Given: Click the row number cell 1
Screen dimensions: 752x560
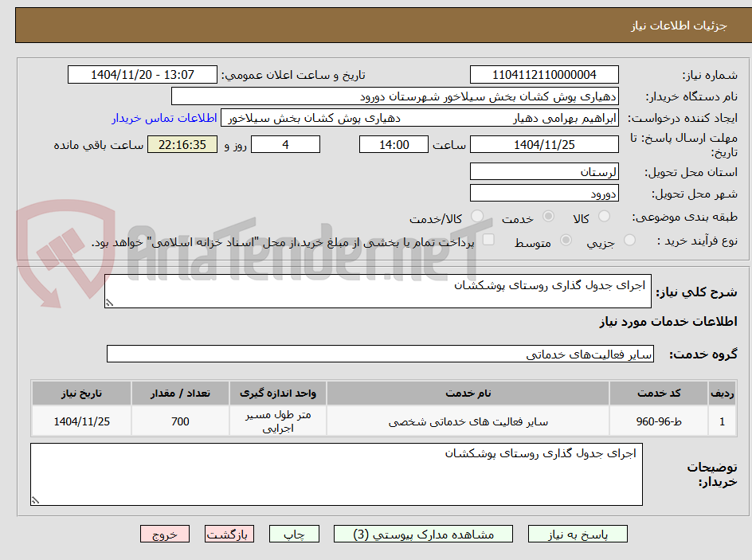Looking at the screenshot, I should click(723, 421).
